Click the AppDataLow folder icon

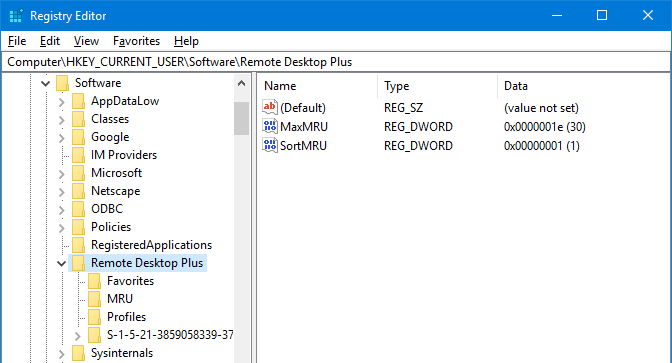pos(78,101)
